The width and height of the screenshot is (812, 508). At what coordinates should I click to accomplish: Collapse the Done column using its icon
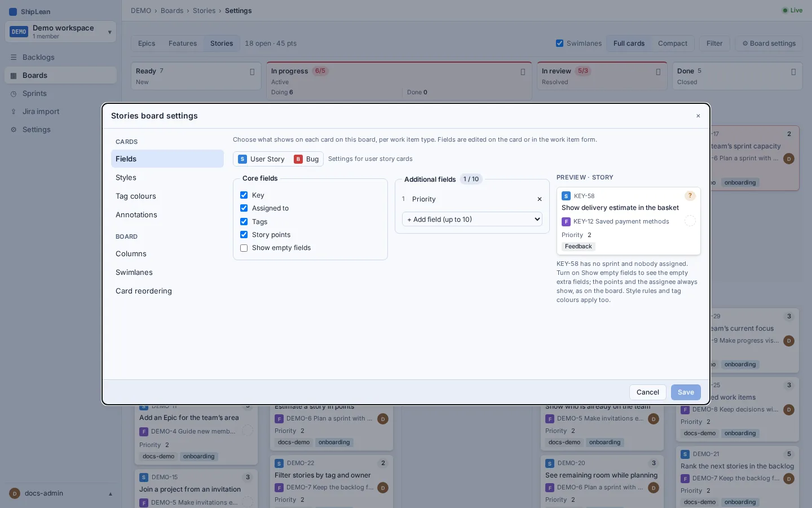793,72
